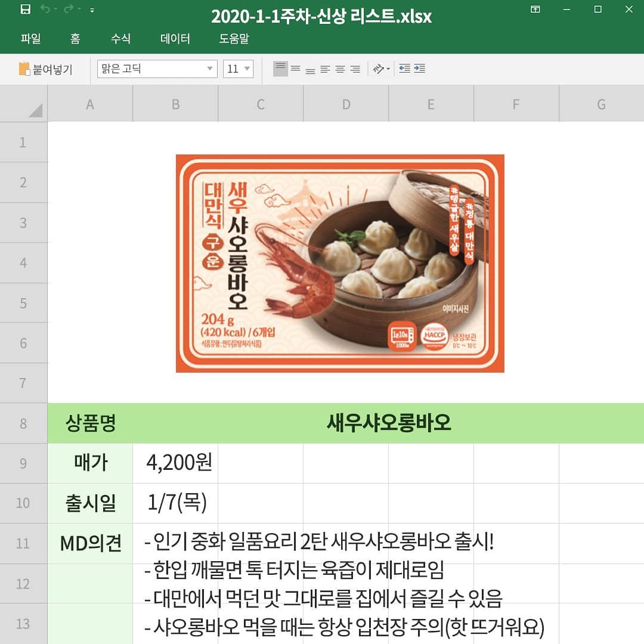Open the 데이터 ribbon tab

click(175, 39)
